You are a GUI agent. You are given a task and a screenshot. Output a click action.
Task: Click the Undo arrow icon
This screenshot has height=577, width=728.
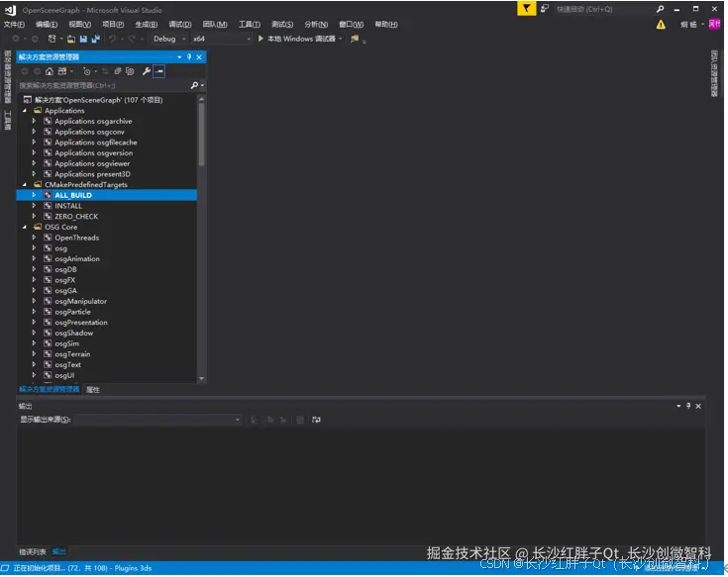tap(112, 39)
